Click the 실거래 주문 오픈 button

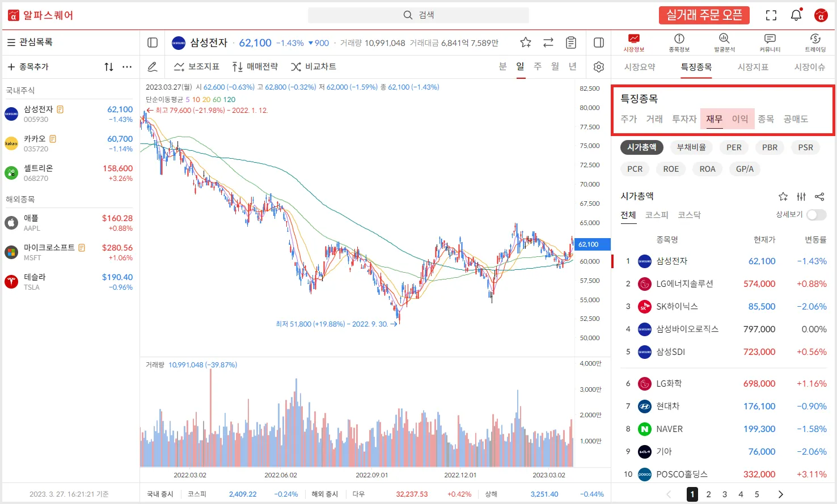tap(704, 15)
